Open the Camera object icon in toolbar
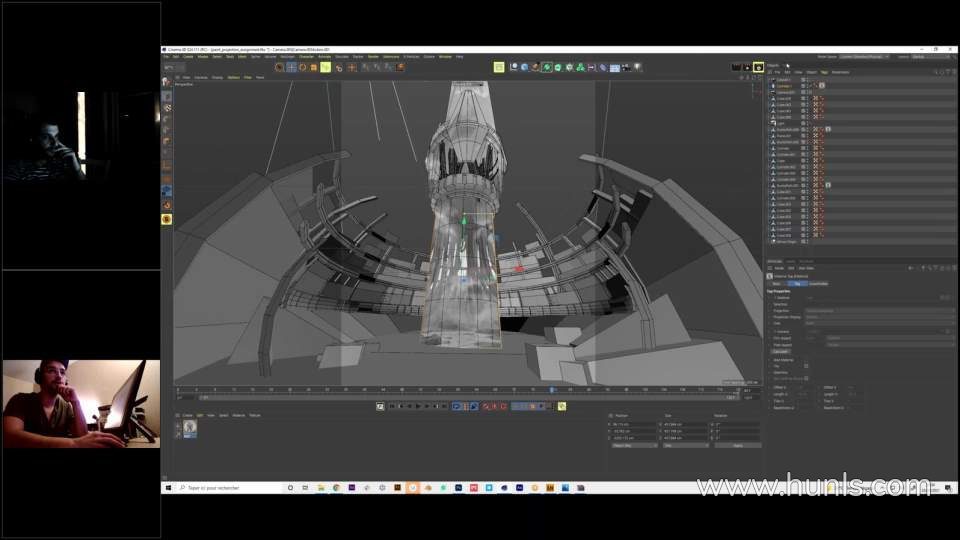960x540 pixels. click(x=626, y=67)
